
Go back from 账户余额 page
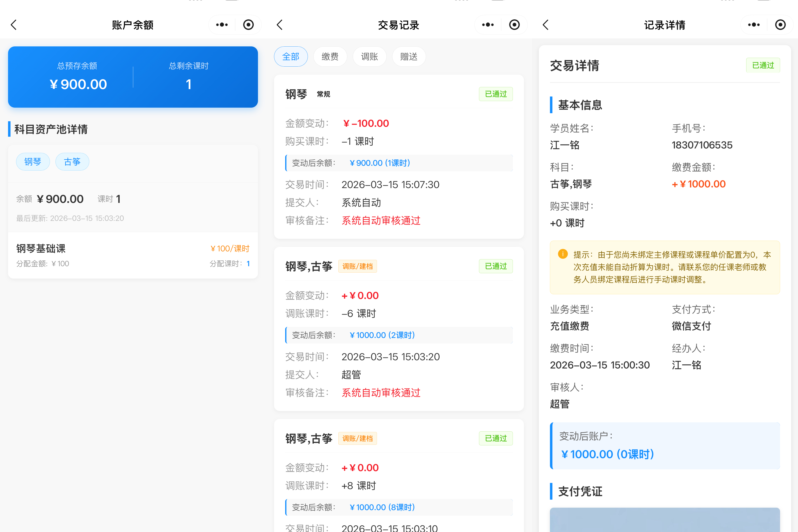click(x=14, y=25)
